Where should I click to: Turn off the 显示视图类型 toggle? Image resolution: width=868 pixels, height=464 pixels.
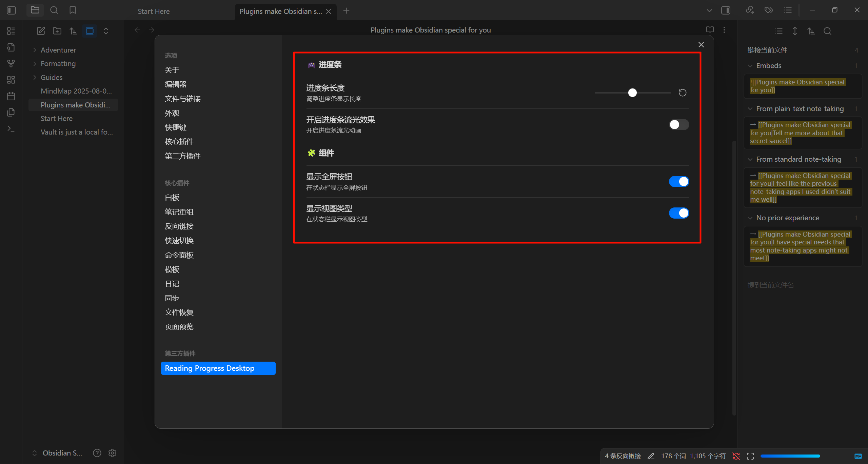pyautogui.click(x=678, y=213)
